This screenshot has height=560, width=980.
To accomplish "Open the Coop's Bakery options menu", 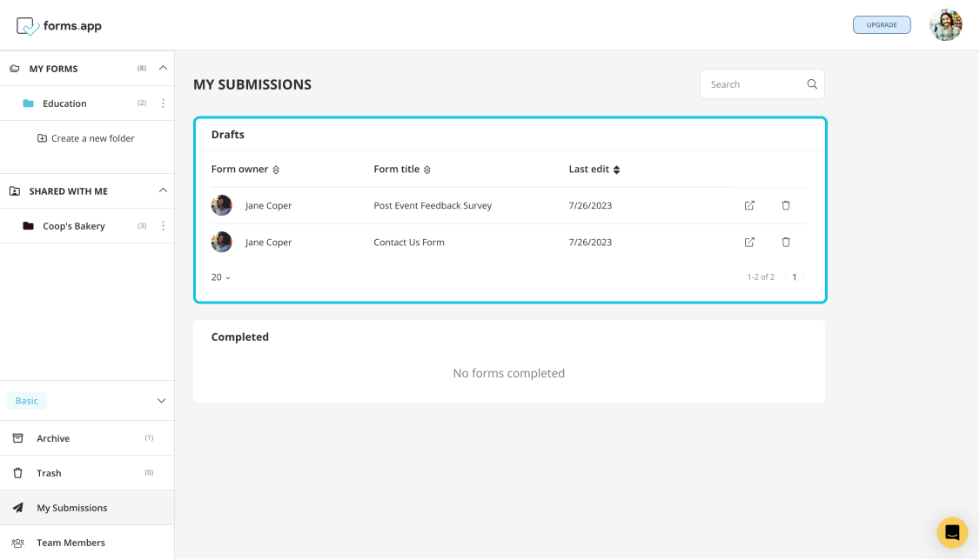I will (x=163, y=225).
